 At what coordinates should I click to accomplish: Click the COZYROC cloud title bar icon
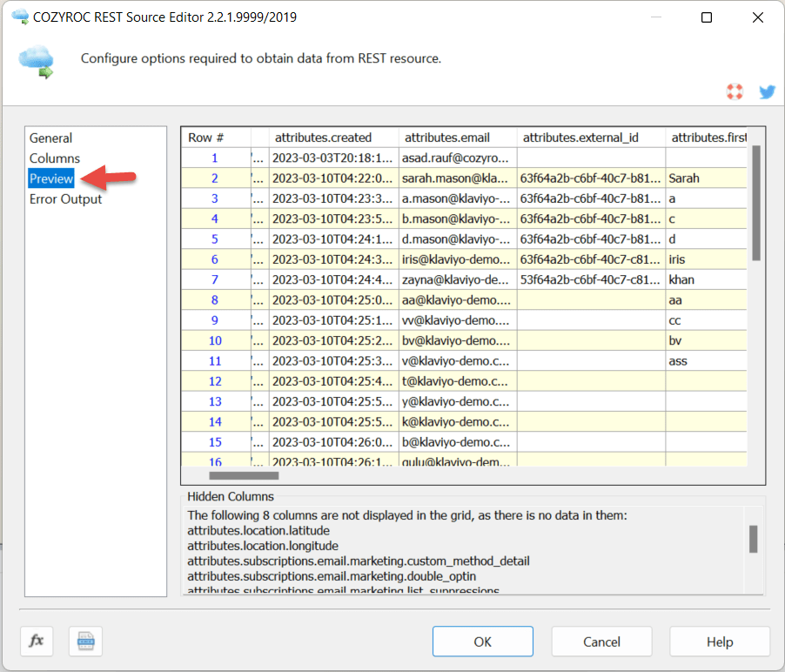(x=20, y=17)
